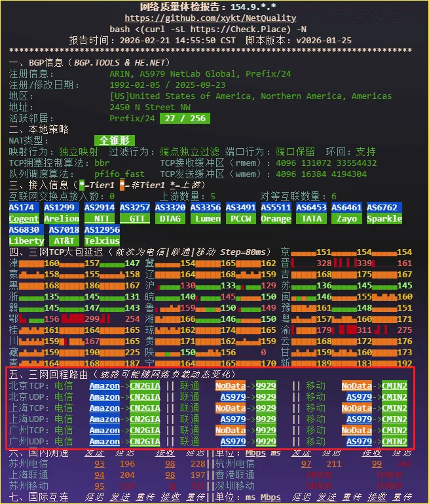Click the 陕 row zero latency value
The image size is (429, 504).
pyautogui.click(x=263, y=353)
